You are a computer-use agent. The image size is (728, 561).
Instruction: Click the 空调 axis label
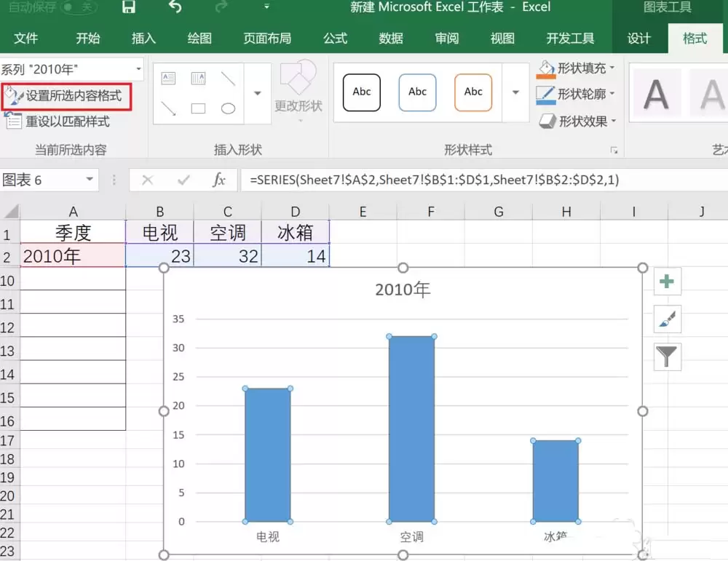click(x=412, y=537)
